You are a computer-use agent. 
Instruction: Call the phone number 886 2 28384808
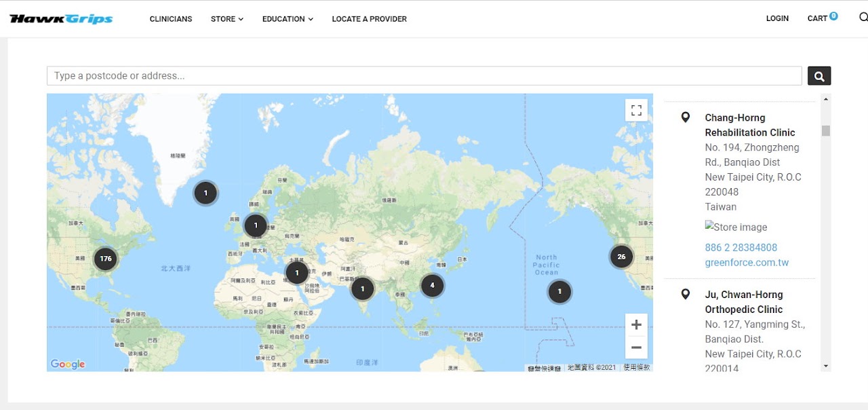pyautogui.click(x=741, y=248)
